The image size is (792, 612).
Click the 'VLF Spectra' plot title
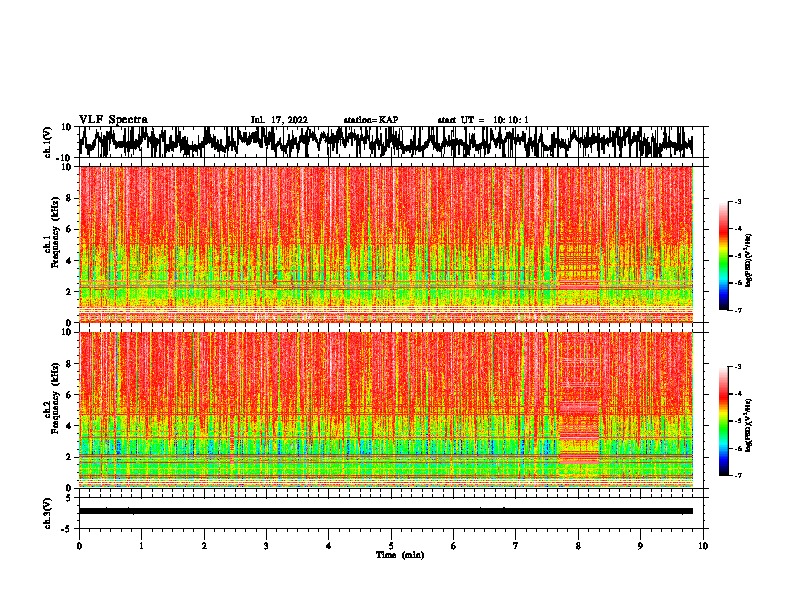click(113, 120)
